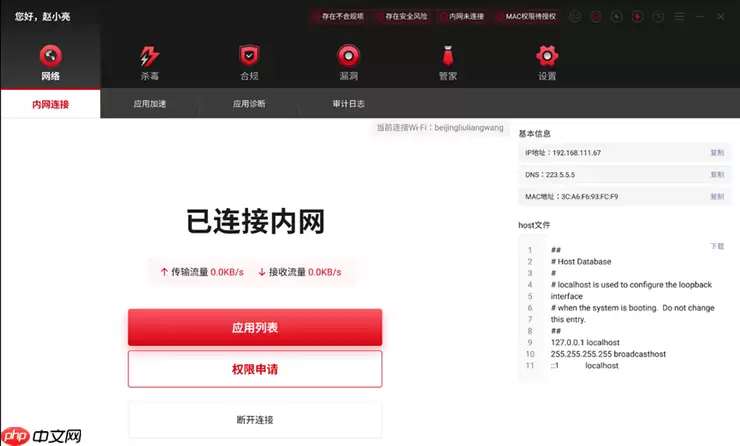Click the 断开连接 disconnect button
Image resolution: width=740 pixels, height=446 pixels.
pos(255,420)
